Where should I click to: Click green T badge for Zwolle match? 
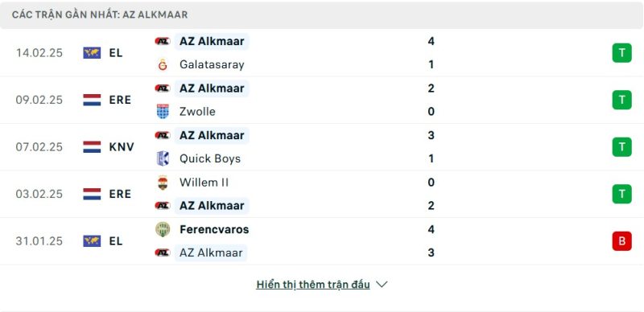621,100
